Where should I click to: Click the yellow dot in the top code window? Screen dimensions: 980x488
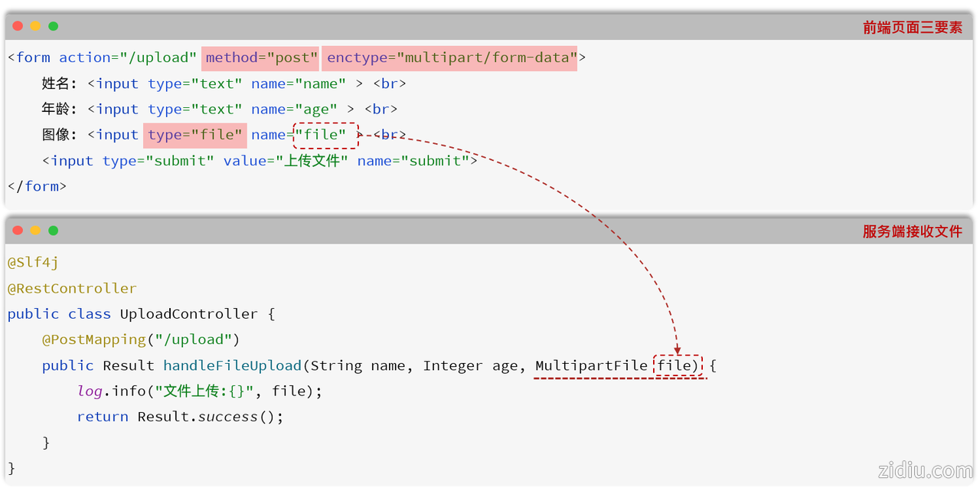pos(35,26)
